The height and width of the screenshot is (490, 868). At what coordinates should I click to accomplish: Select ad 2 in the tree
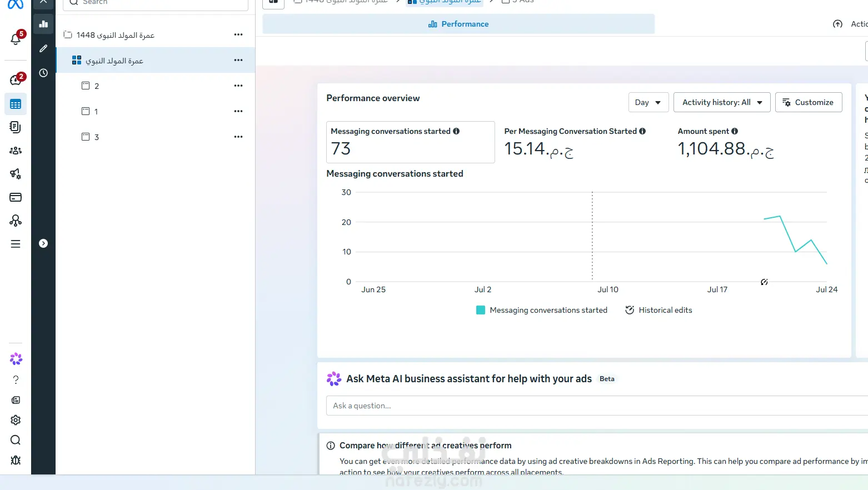tap(156, 86)
